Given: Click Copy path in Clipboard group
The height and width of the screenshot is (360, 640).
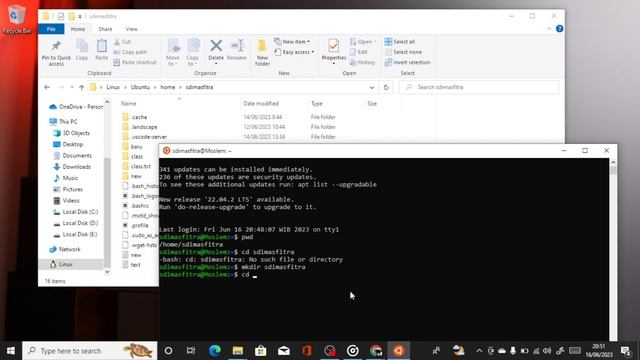Looking at the screenshot, I should [130, 52].
